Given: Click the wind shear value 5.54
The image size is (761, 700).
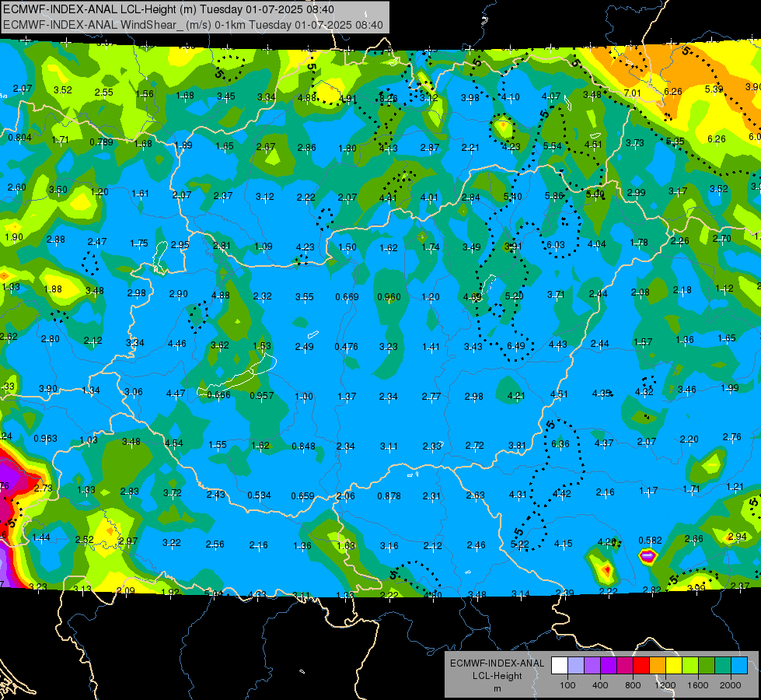Looking at the screenshot, I should tap(553, 145).
